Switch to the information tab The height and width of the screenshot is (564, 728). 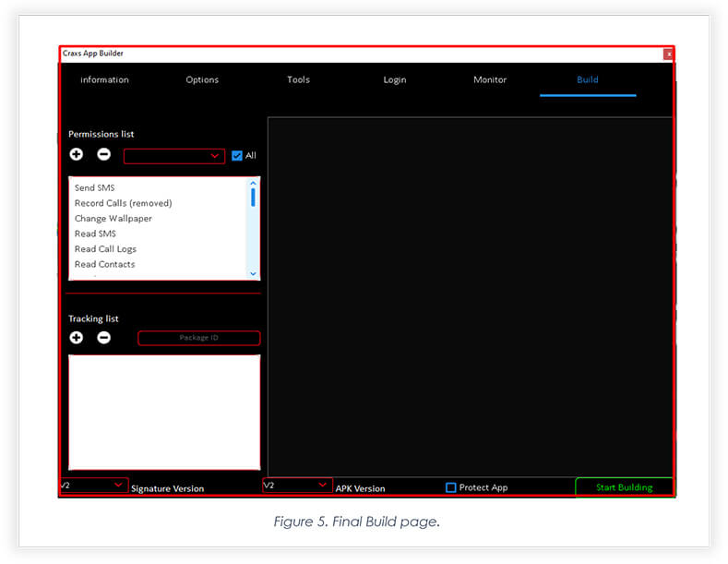pyautogui.click(x=104, y=80)
